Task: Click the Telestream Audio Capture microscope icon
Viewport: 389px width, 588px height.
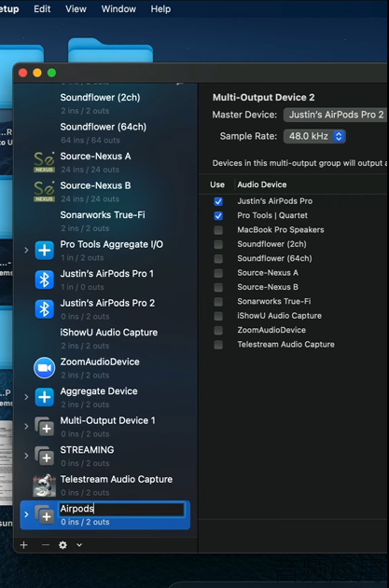Action: pyautogui.click(x=44, y=485)
